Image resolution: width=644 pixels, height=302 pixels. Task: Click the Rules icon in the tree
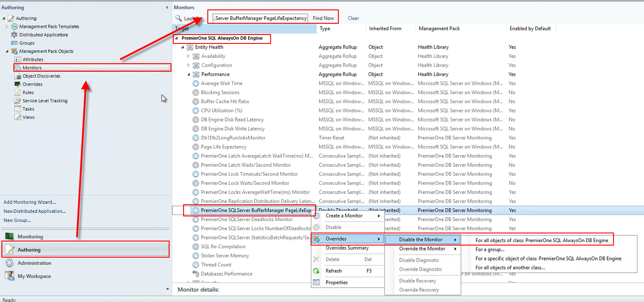pyautogui.click(x=18, y=93)
